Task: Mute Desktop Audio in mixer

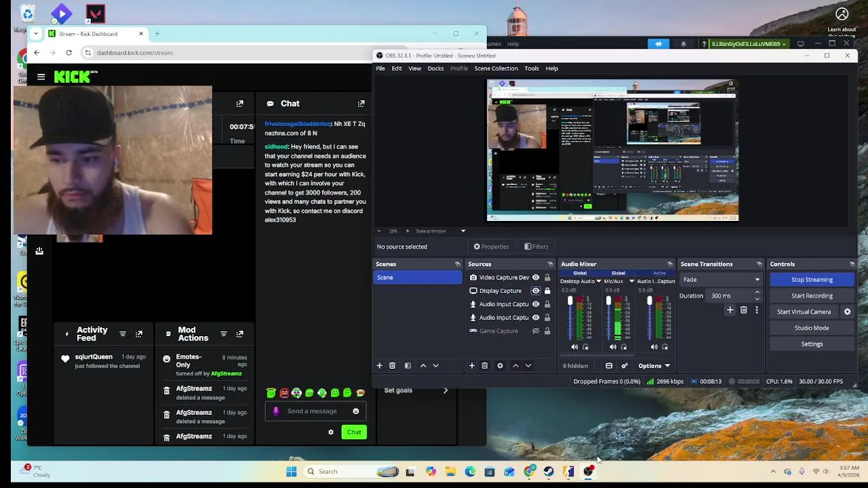Action: point(574,347)
